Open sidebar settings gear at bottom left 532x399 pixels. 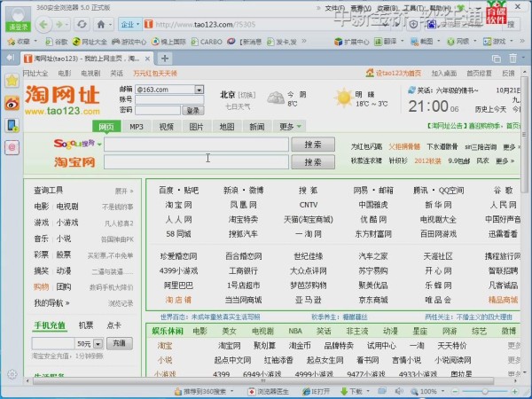click(x=12, y=374)
